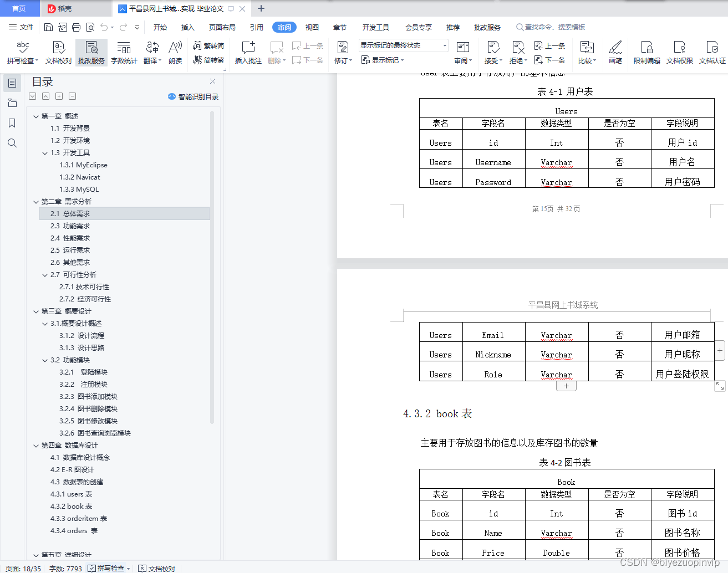
Task: Switch to the 开始 ribbon tab
Action: point(160,27)
